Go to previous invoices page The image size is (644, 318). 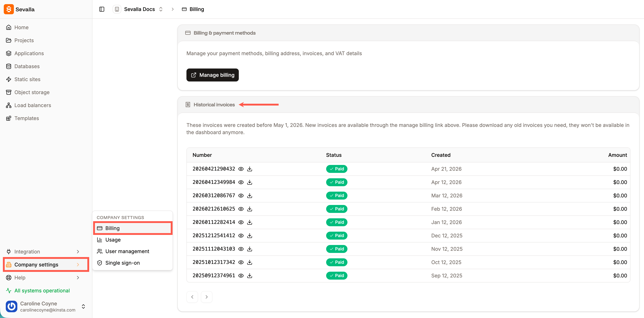click(192, 297)
